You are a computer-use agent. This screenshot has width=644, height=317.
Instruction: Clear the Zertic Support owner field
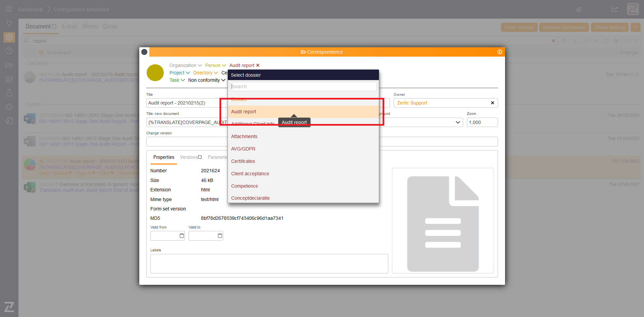(492, 103)
